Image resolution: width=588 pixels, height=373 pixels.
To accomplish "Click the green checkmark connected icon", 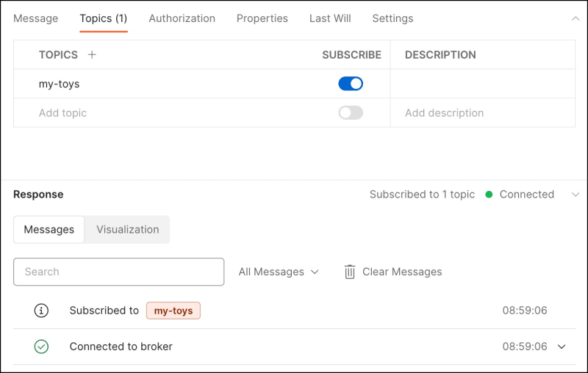I will pos(42,347).
